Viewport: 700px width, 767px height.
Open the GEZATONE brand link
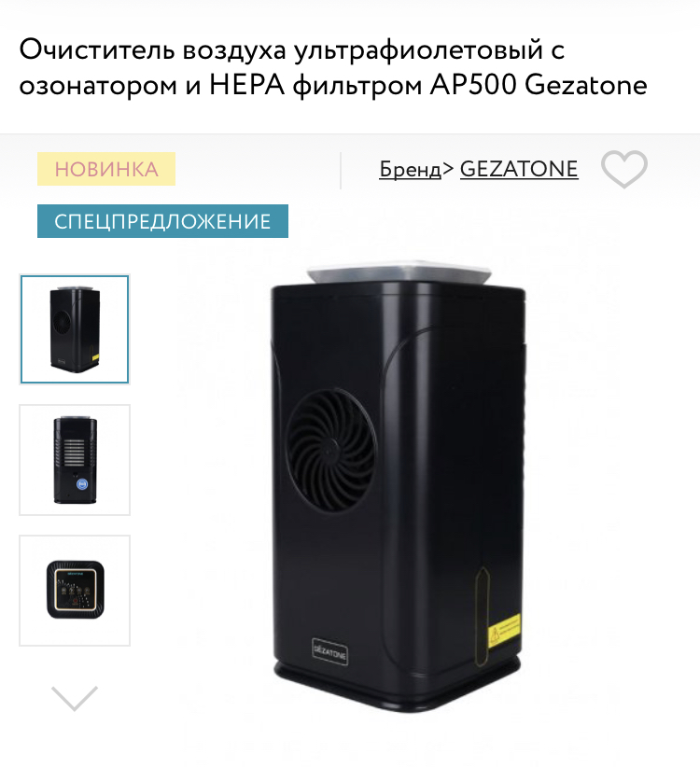519,169
